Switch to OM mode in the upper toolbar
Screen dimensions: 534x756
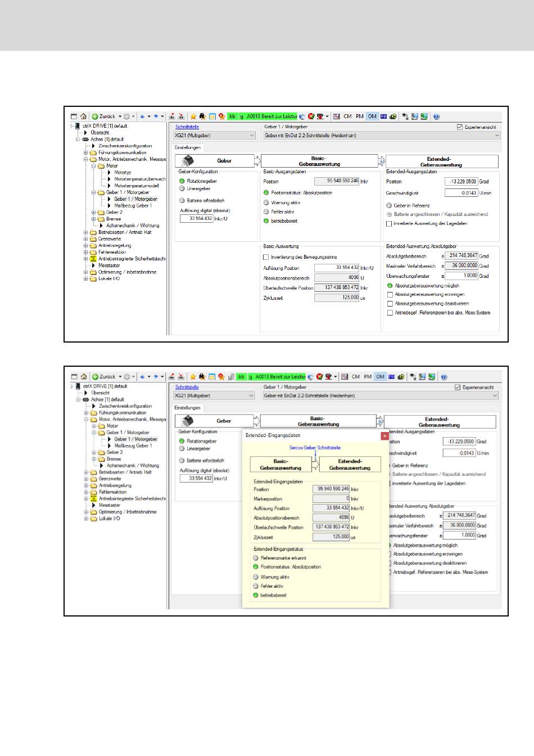coord(372,116)
